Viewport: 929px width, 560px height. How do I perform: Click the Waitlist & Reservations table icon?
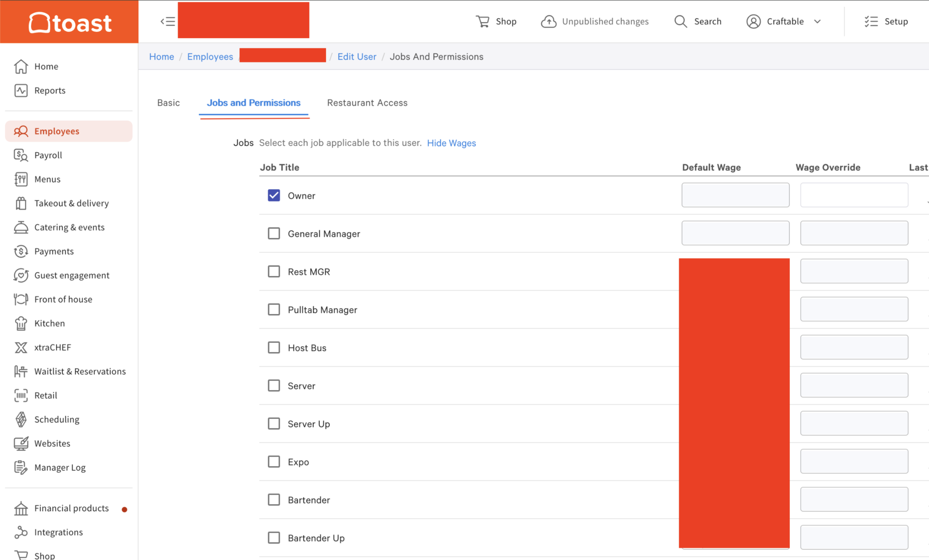tap(21, 371)
